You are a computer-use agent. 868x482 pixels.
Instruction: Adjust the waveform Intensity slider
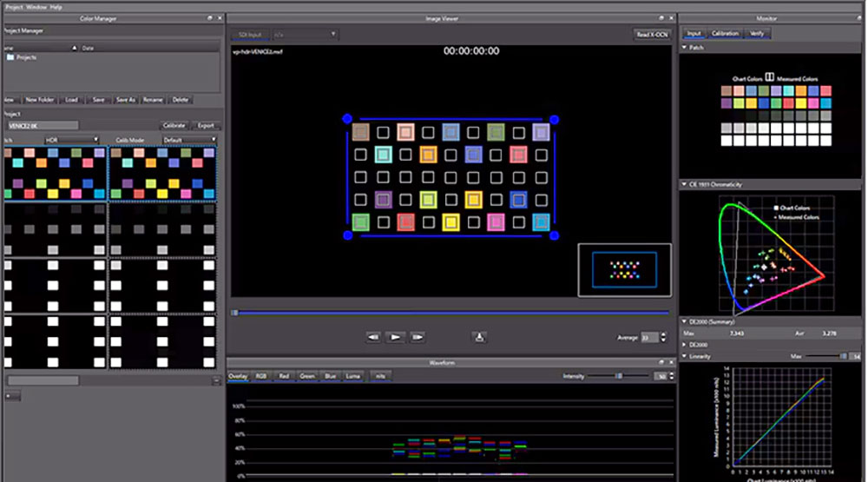(x=618, y=376)
